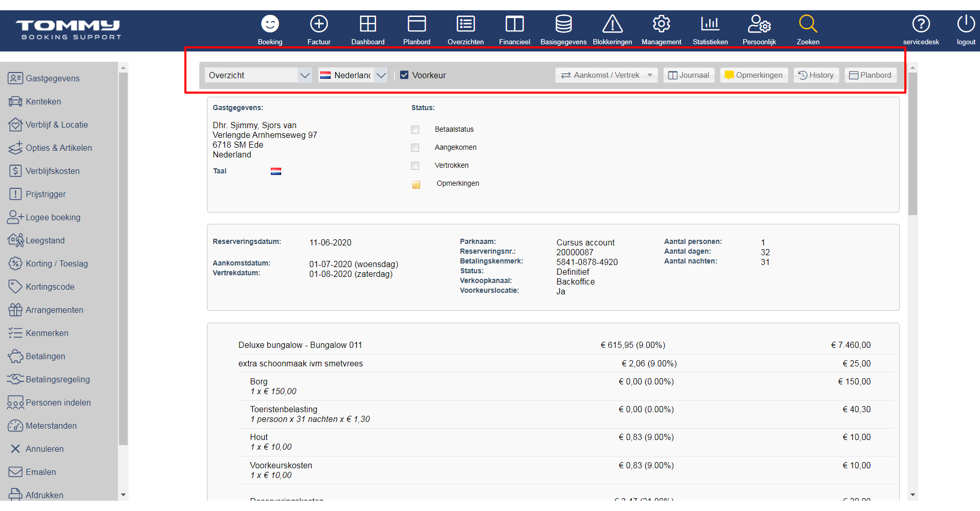Open the Overzichten list icon
The image size is (980, 511).
pyautogui.click(x=466, y=24)
